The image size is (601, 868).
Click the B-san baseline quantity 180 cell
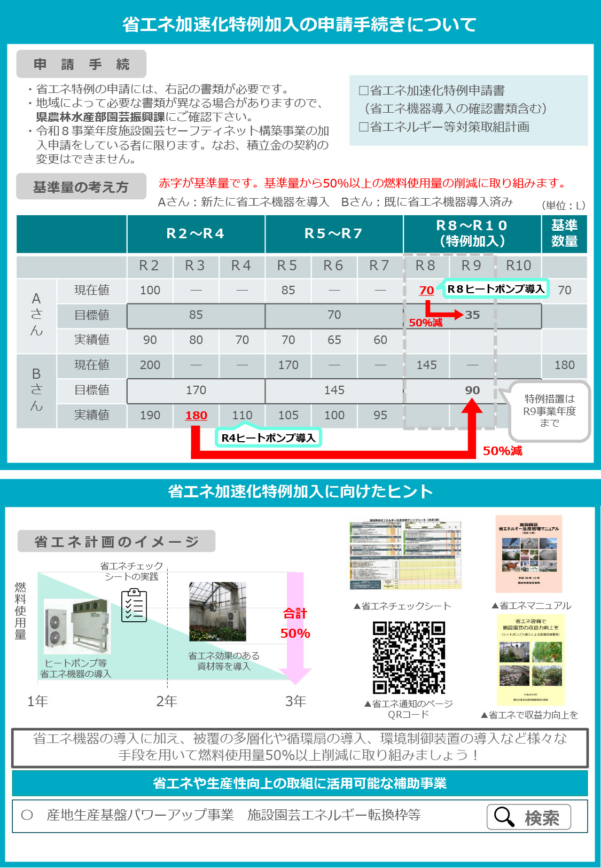(x=565, y=365)
